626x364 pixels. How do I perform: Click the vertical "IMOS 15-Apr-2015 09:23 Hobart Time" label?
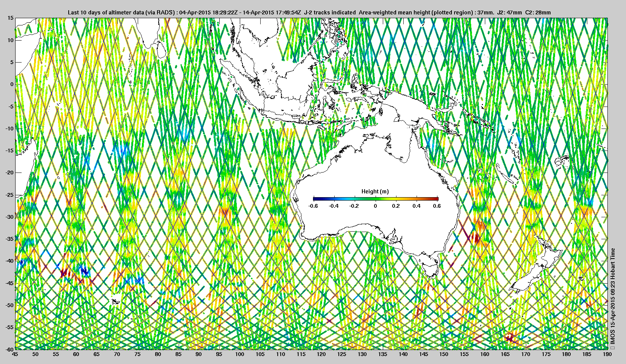click(613, 296)
